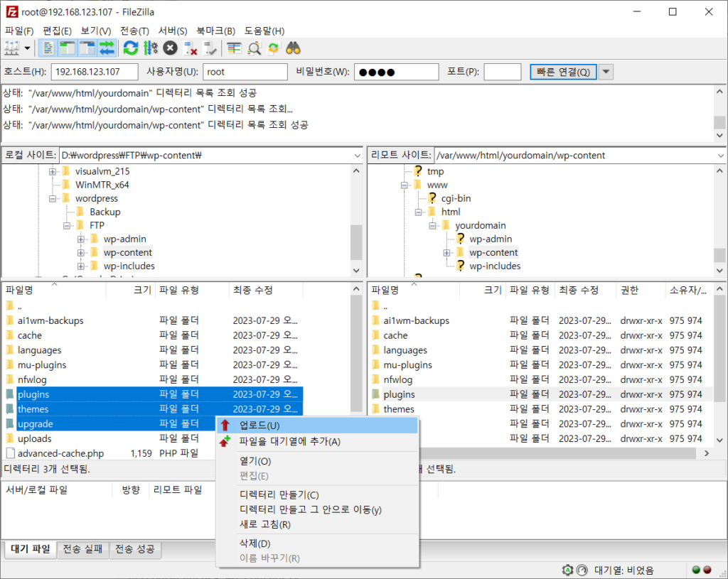Click the 포트 input field

coord(503,72)
